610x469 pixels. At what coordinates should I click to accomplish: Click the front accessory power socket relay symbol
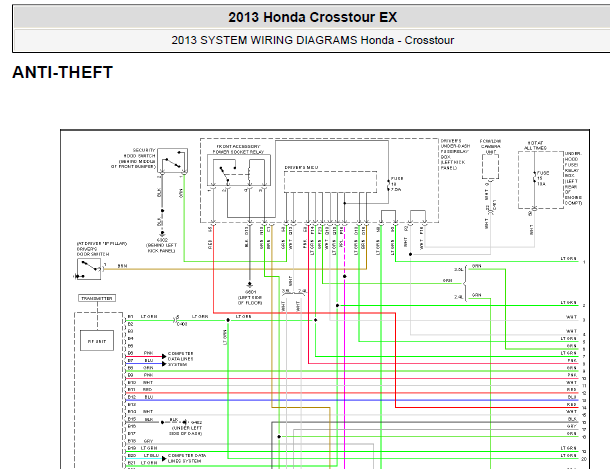point(239,170)
